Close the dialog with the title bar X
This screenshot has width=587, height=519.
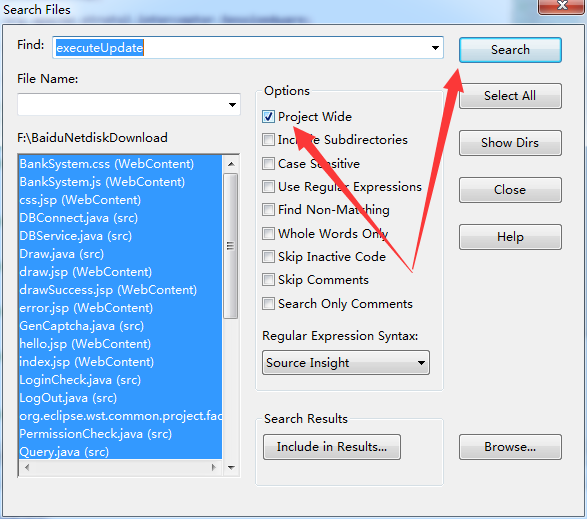(562, 6)
